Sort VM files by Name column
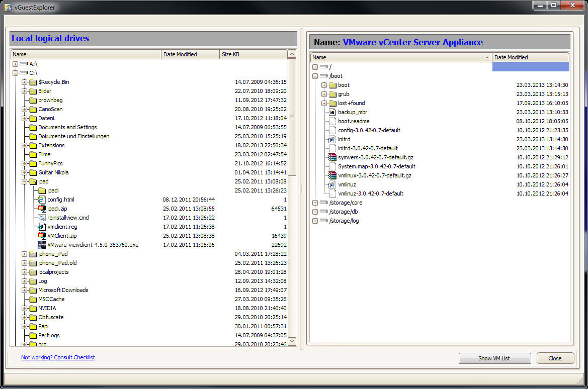Screen dimensions: 588x389 click(x=401, y=57)
